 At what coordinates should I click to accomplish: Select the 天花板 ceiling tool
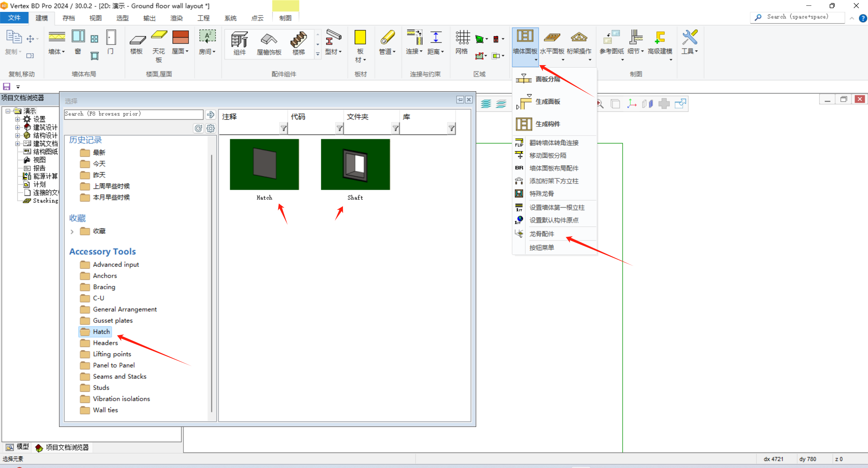(159, 46)
